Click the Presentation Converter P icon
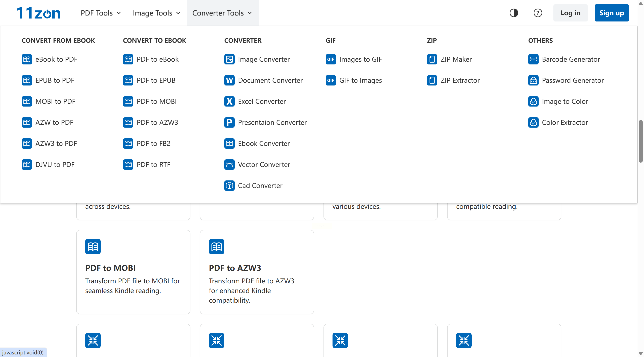Viewport: 644px width, 357px height. (229, 122)
